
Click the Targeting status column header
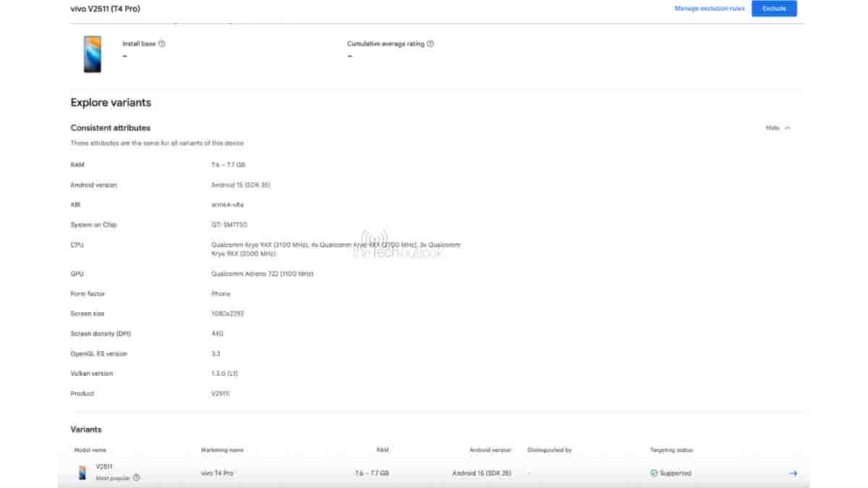[x=671, y=450]
